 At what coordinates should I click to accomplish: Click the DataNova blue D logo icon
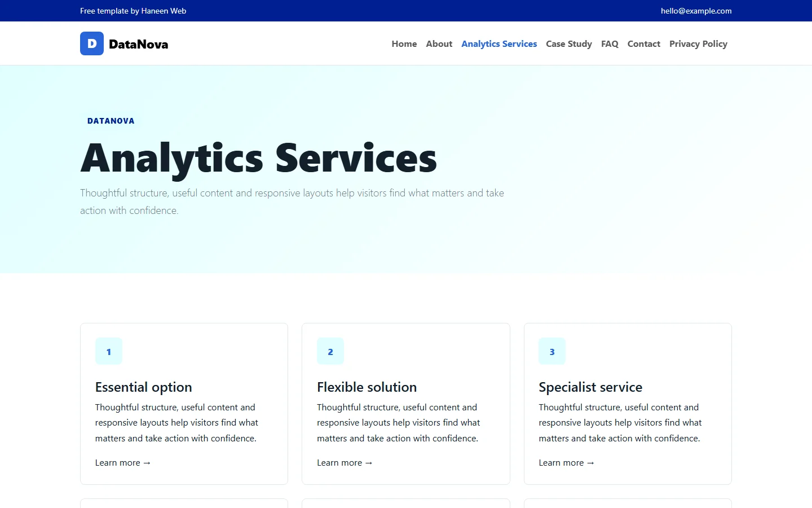(x=92, y=43)
